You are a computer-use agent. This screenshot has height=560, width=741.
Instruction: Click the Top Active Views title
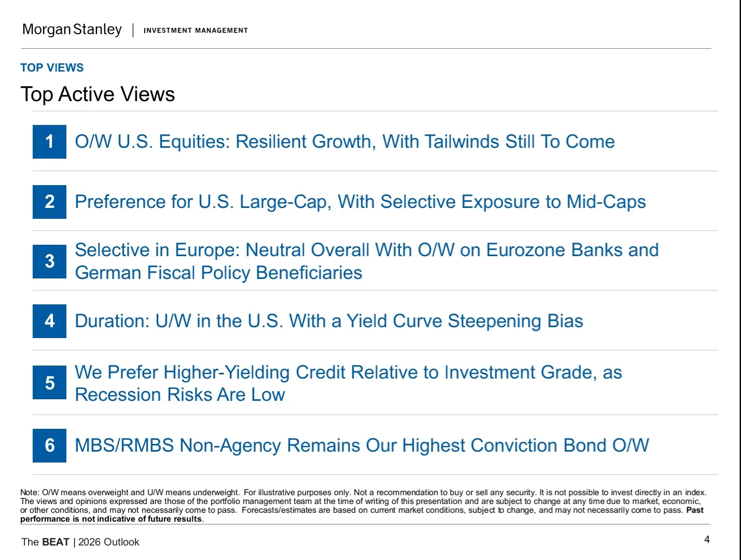pos(98,94)
